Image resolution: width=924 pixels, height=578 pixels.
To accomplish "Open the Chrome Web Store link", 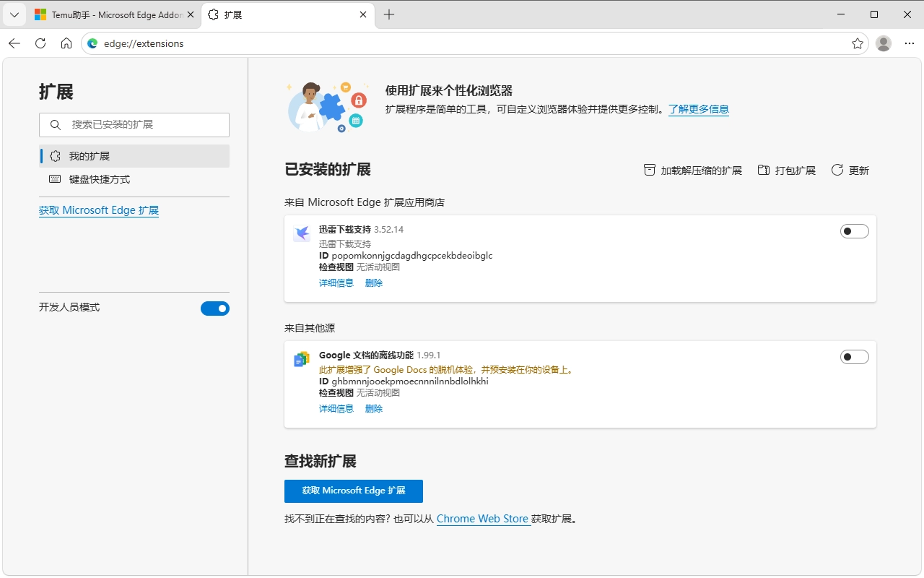I will (x=482, y=519).
